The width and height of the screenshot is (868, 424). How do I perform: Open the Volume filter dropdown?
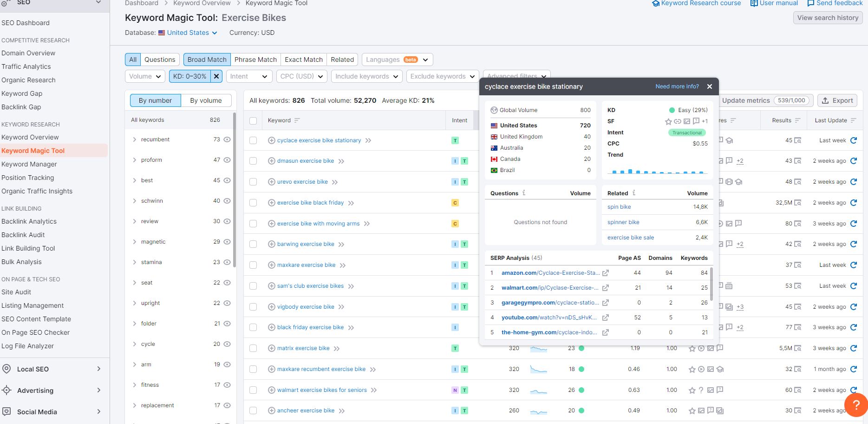(x=145, y=76)
